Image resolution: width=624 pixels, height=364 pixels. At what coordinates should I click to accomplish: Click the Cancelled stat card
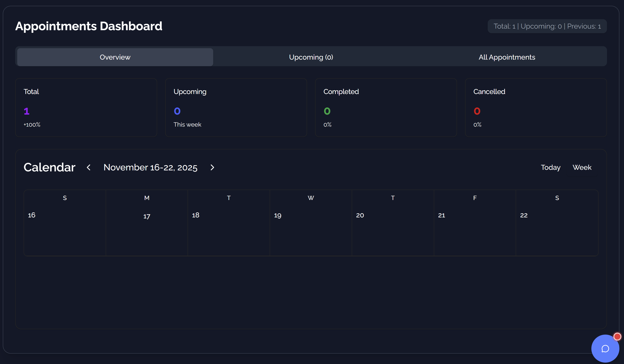click(536, 108)
